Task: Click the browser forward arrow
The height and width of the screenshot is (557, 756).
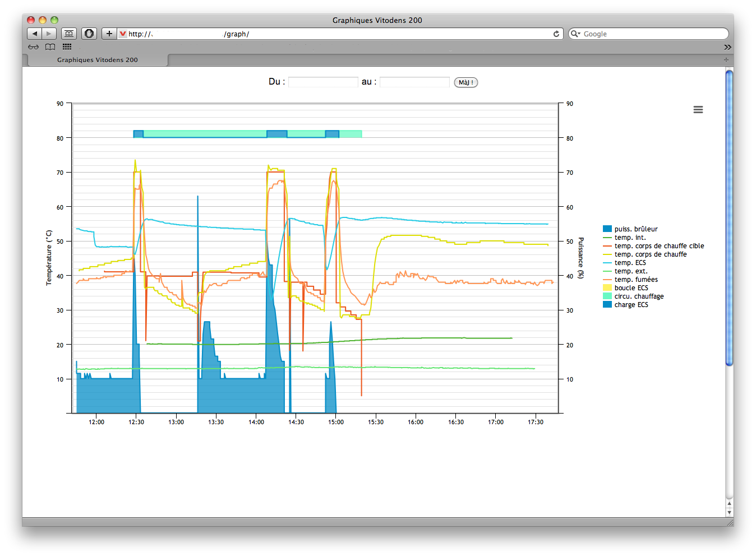Action: (49, 34)
